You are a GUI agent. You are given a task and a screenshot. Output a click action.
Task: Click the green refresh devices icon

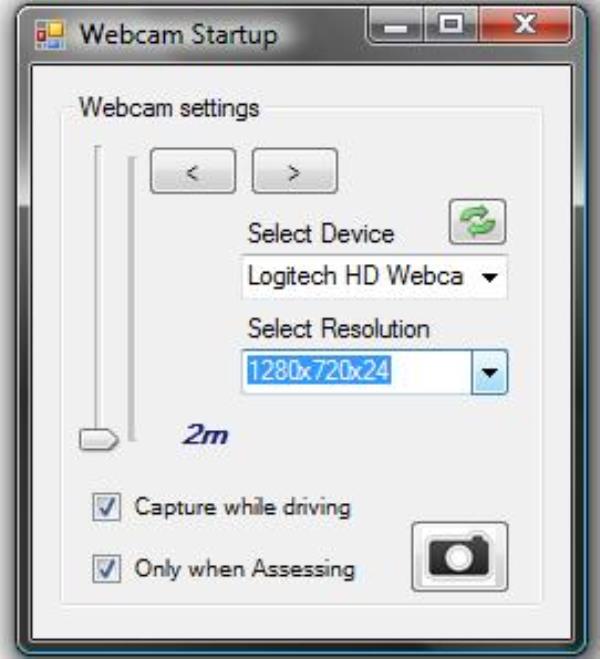477,221
